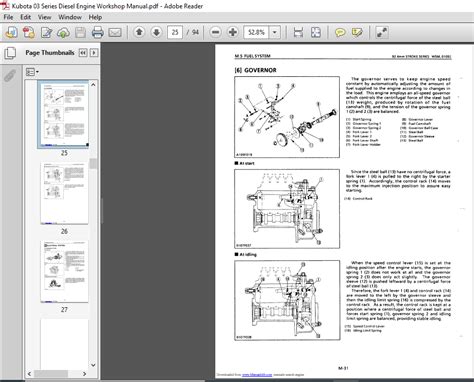Screen dimensions: 474x382
Task: Click the Print file icon
Action: [98, 32]
